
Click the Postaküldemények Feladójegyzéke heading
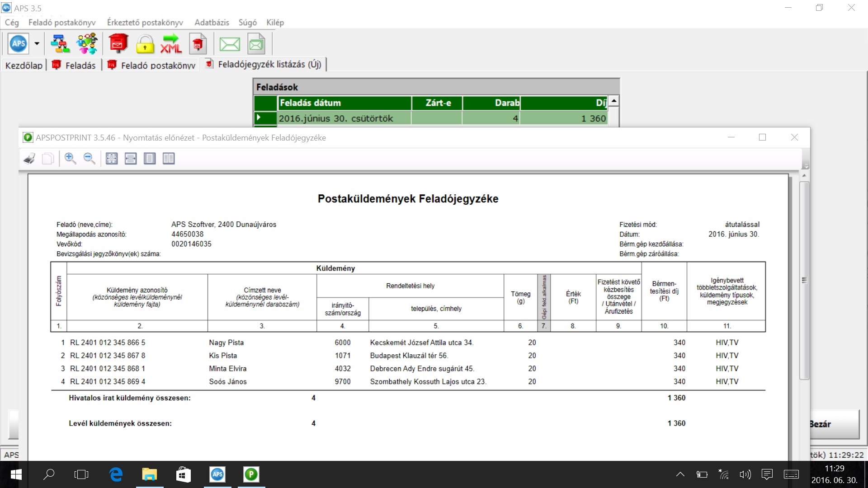408,199
